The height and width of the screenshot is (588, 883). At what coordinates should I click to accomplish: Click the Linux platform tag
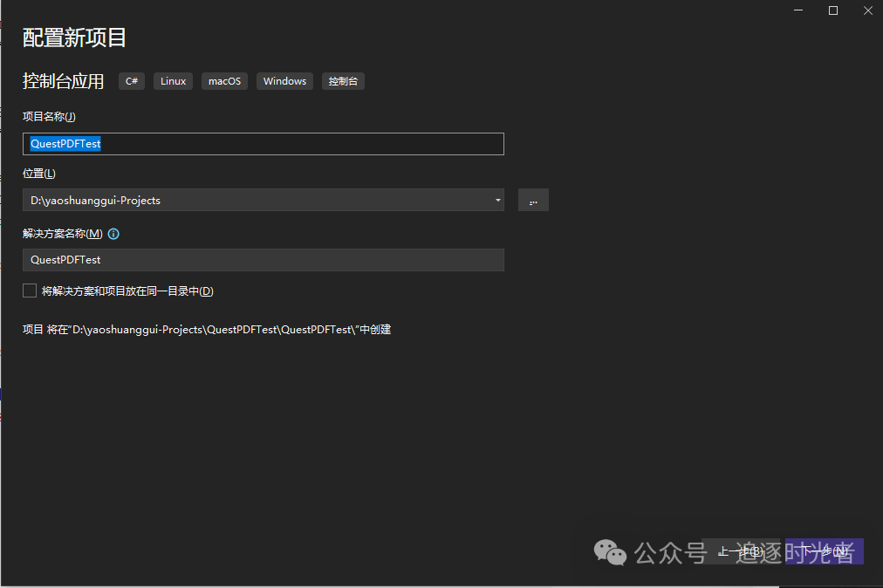tap(173, 81)
